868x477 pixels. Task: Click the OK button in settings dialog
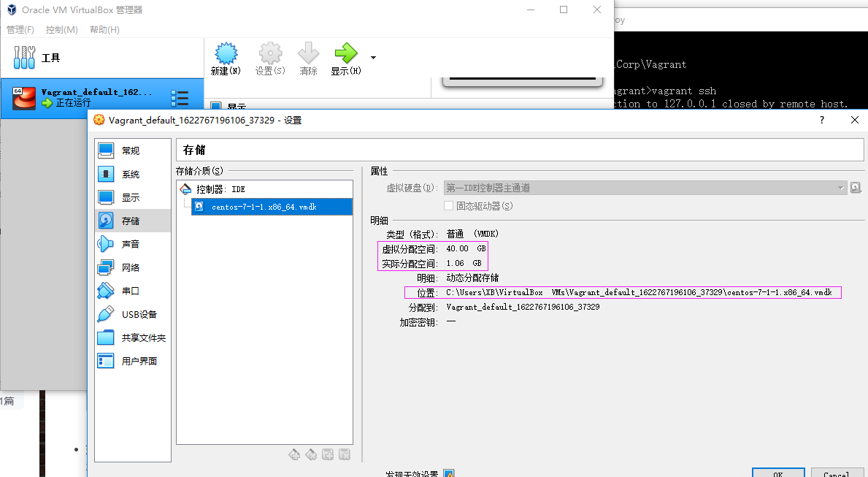(778, 473)
